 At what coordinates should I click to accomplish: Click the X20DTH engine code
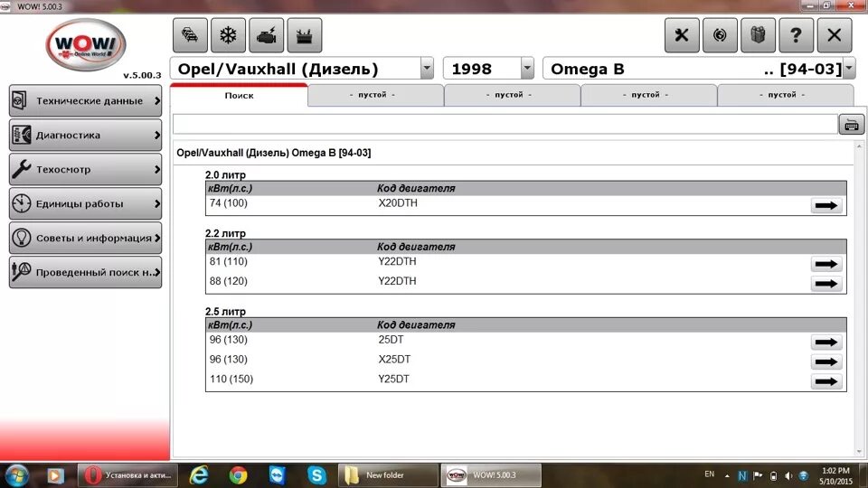(x=398, y=203)
